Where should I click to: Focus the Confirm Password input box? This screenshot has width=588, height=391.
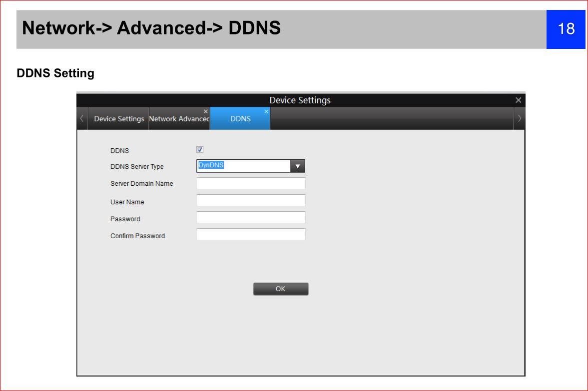click(x=251, y=234)
